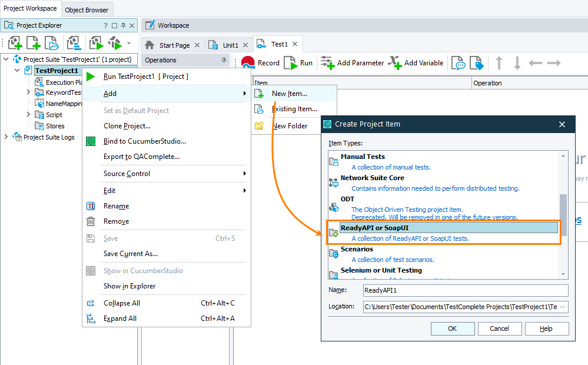Expand the Project Suite Logs node
588x365 pixels.
pos(6,137)
